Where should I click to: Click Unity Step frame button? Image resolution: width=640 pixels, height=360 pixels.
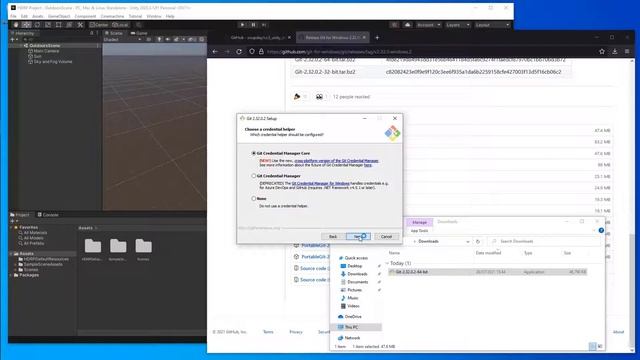tap(264, 25)
